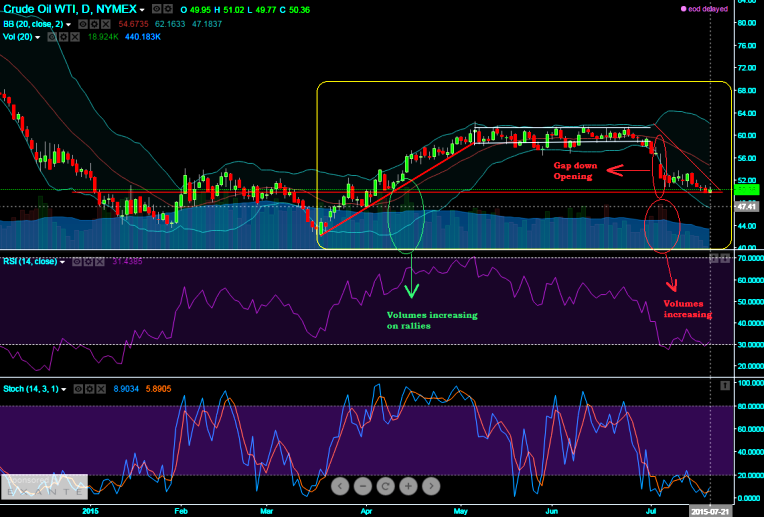Click the 2015-07-21 date label on time axis
Screen dimensions: 764x517
pos(710,511)
